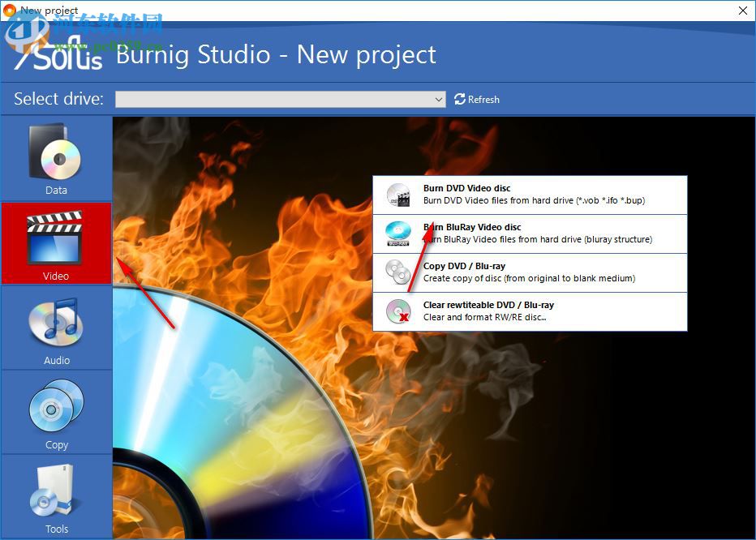Expand the empty drive selection box
This screenshot has height=540, width=756.
tap(280, 99)
